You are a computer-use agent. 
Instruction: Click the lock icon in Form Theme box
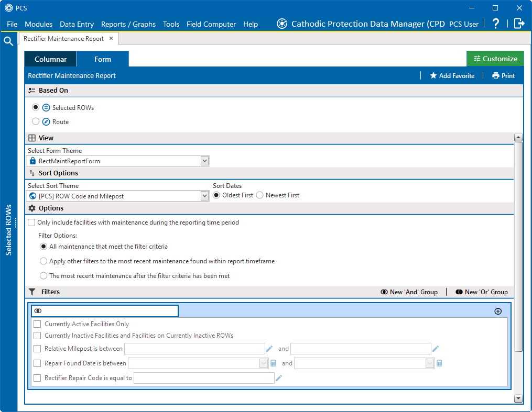click(x=32, y=161)
